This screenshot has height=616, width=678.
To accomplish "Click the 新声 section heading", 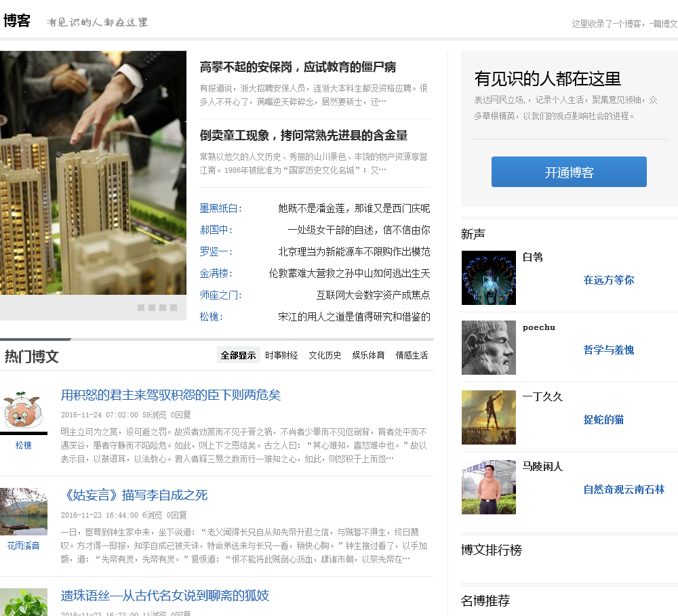I will pos(473,234).
